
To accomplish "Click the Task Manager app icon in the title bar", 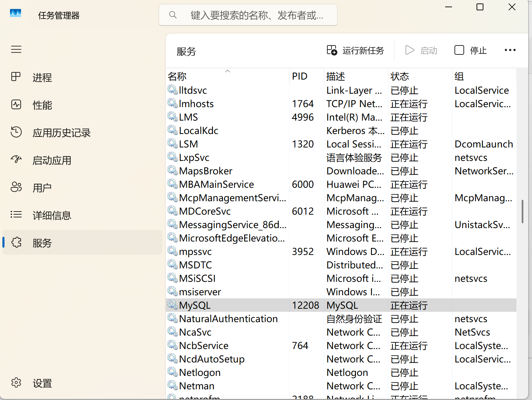I will click(16, 13).
